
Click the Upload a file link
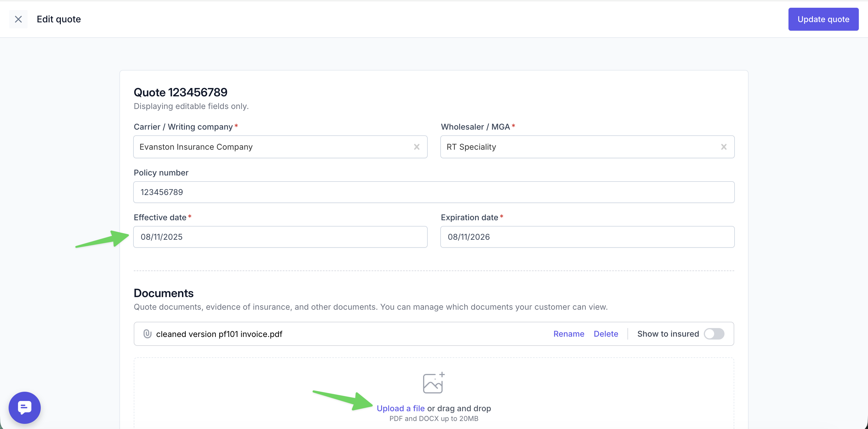pos(400,408)
